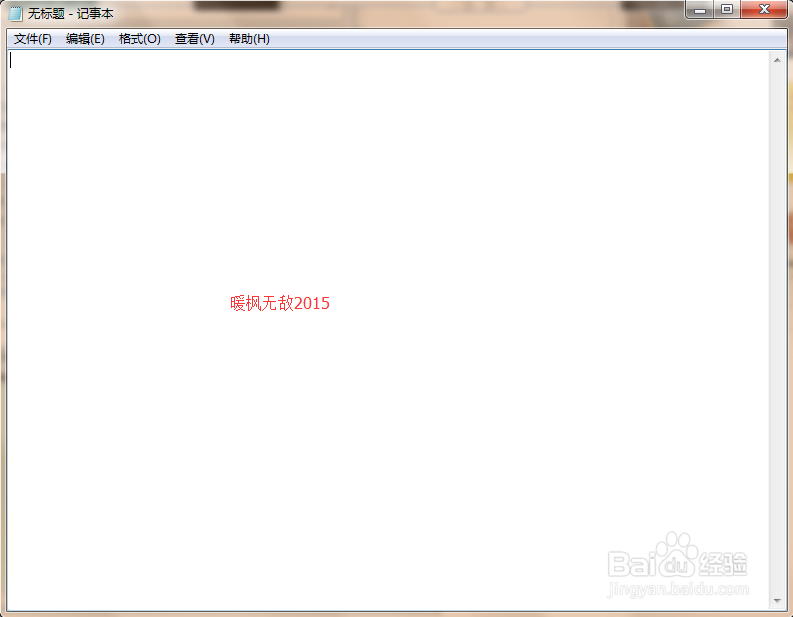Open the 查看(V) menu

(195, 39)
